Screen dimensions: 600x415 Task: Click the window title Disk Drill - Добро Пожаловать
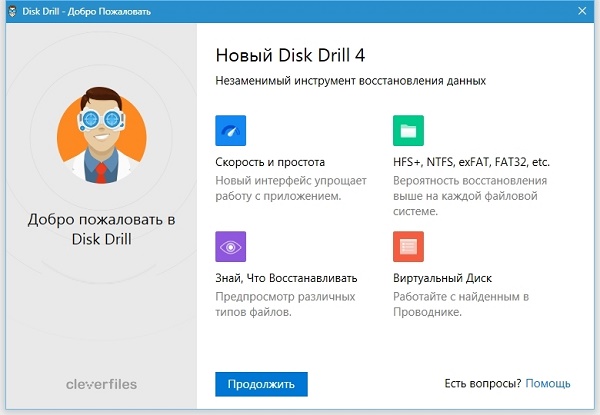86,11
